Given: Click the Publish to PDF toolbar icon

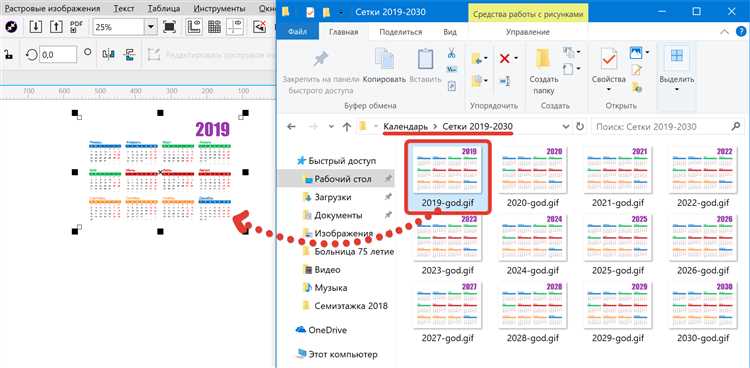Looking at the screenshot, I should tap(76, 27).
